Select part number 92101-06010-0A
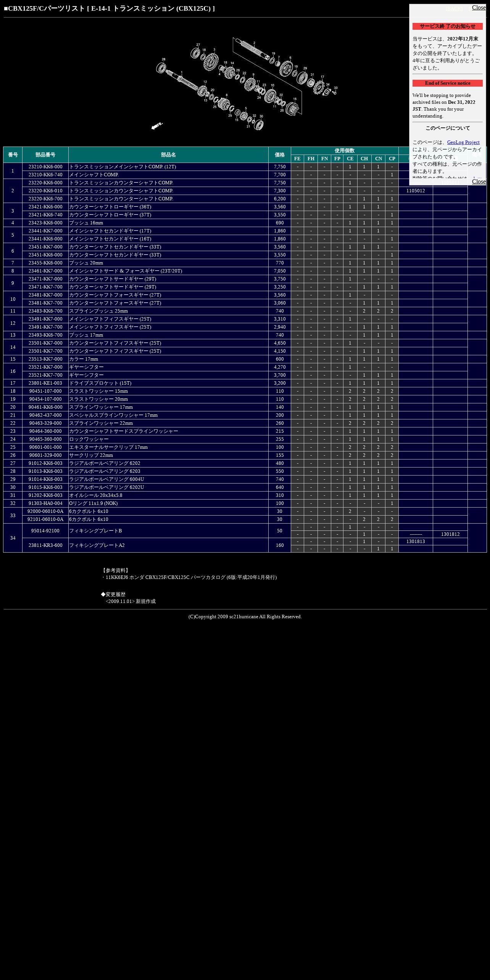The image size is (490, 980). (x=45, y=519)
